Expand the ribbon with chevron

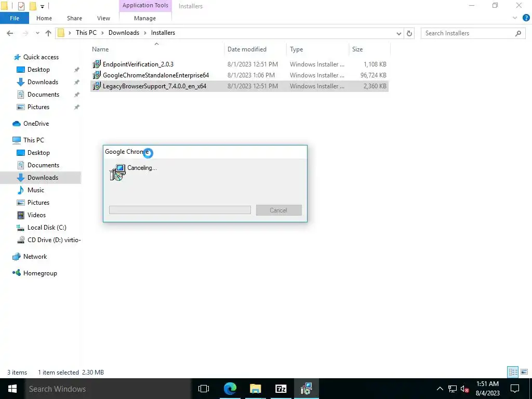click(x=515, y=18)
